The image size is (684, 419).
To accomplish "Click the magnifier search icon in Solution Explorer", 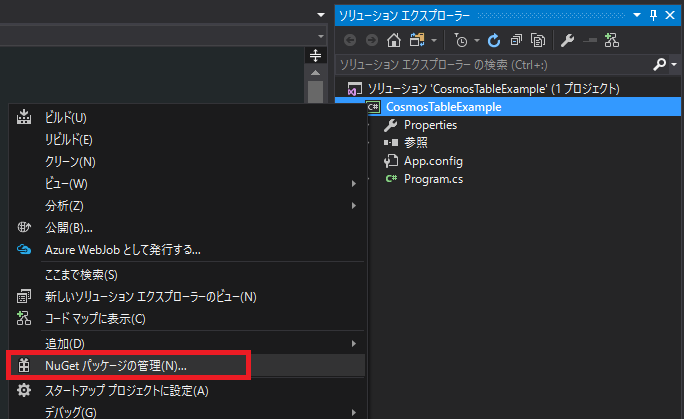I will click(659, 65).
